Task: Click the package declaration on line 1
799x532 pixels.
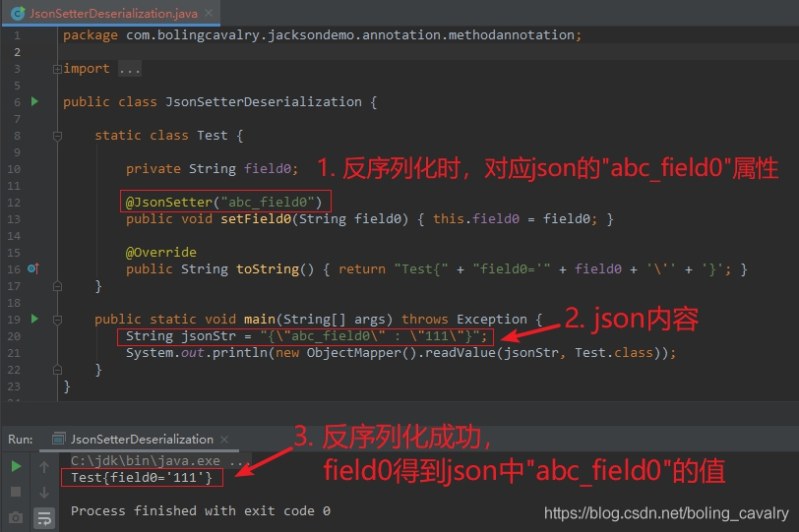Action: (322, 35)
